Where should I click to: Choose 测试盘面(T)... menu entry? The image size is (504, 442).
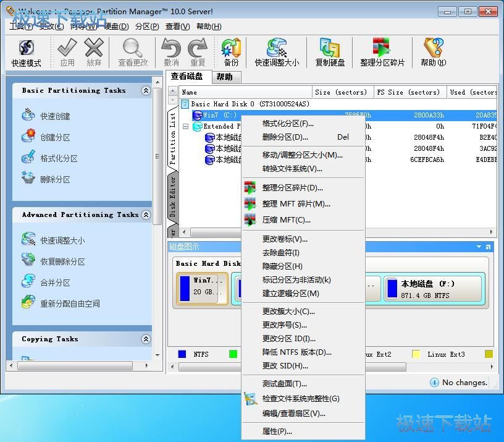tap(303, 384)
